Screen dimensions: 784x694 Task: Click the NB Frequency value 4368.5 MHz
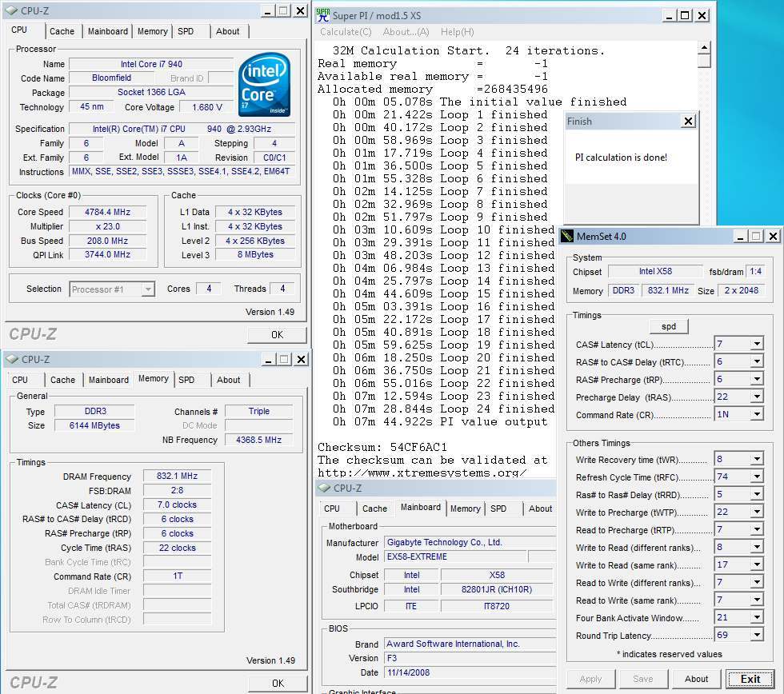(258, 440)
